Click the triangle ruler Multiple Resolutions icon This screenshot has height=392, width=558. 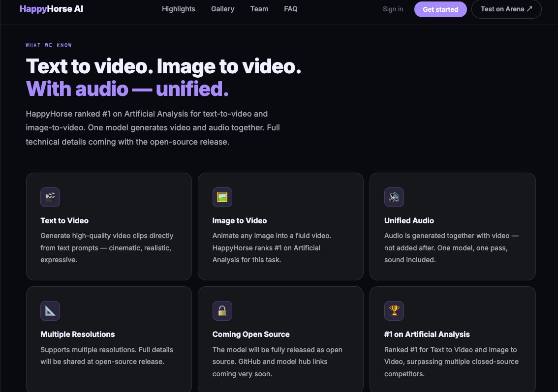[50, 310]
